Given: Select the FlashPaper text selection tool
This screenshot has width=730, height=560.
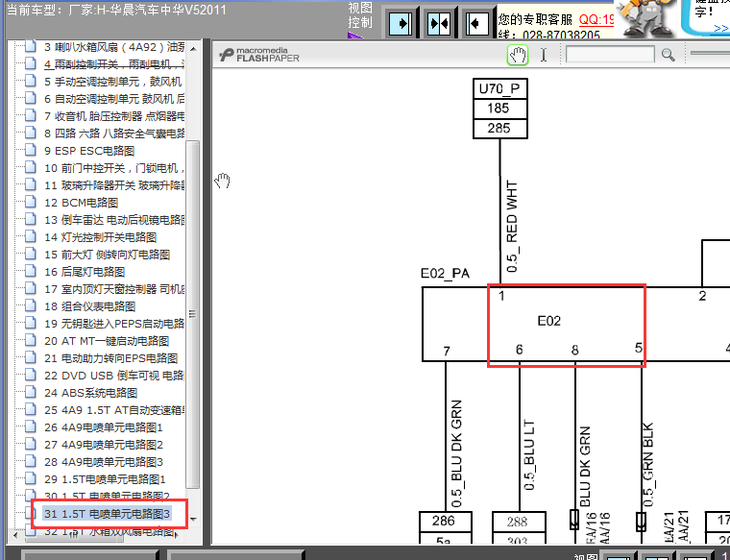Looking at the screenshot, I should pyautogui.click(x=544, y=56).
